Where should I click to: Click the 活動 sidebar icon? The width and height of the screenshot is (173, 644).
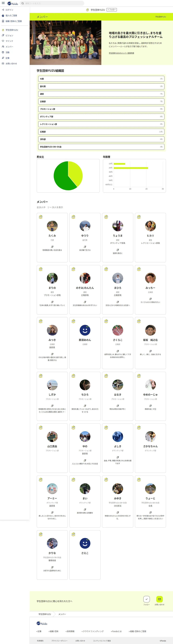click(x=3, y=52)
